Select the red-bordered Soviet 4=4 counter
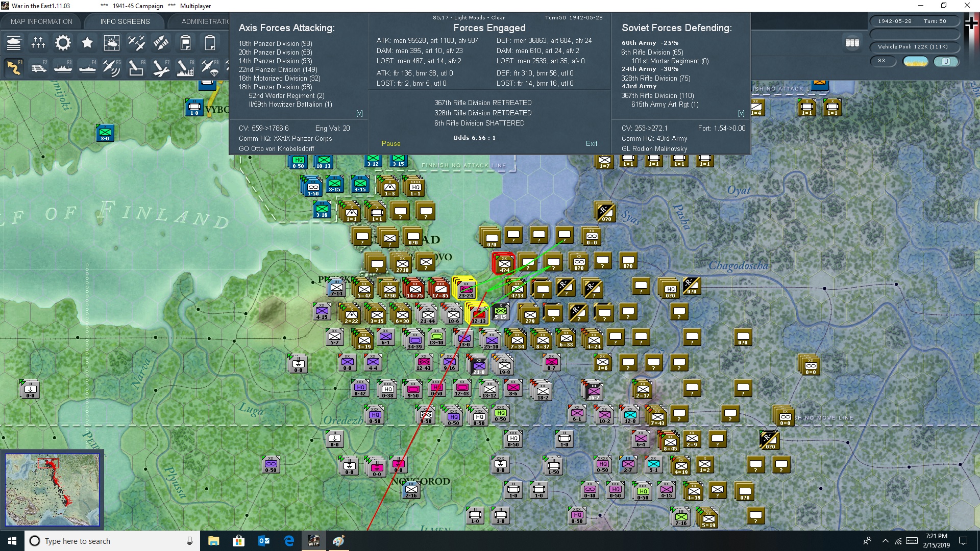This screenshot has width=980, height=551. coord(504,263)
